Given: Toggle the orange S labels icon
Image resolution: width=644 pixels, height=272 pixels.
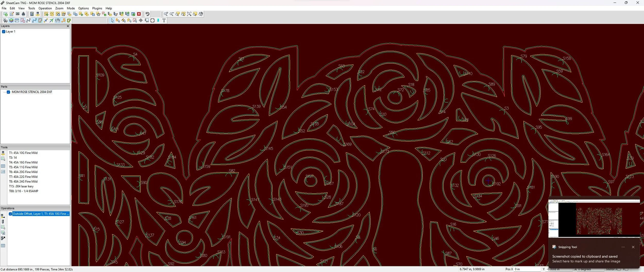Looking at the screenshot, I should (63, 20).
